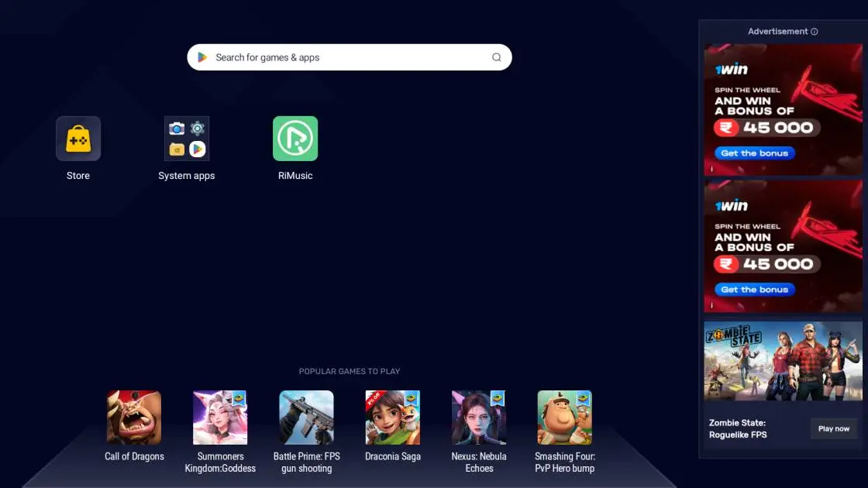868x488 pixels.
Task: Click the System apps label
Action: (x=187, y=175)
